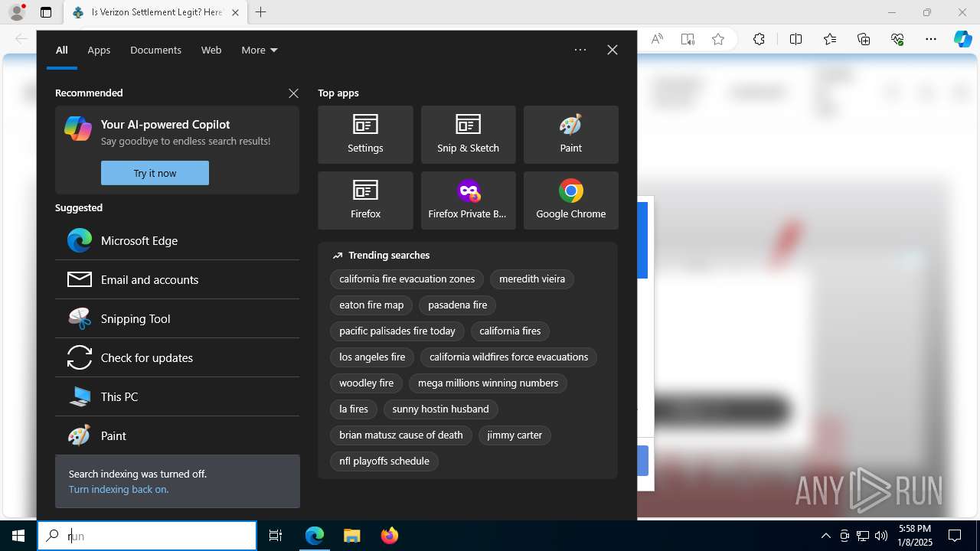Click the taskbar search input field
The image size is (980, 551).
coord(147,536)
